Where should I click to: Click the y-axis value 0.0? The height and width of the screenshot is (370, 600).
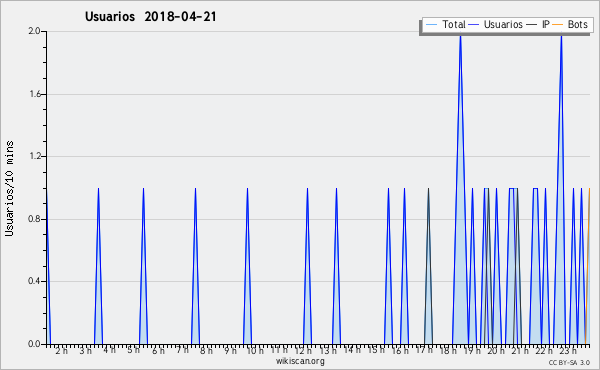pyautogui.click(x=34, y=344)
